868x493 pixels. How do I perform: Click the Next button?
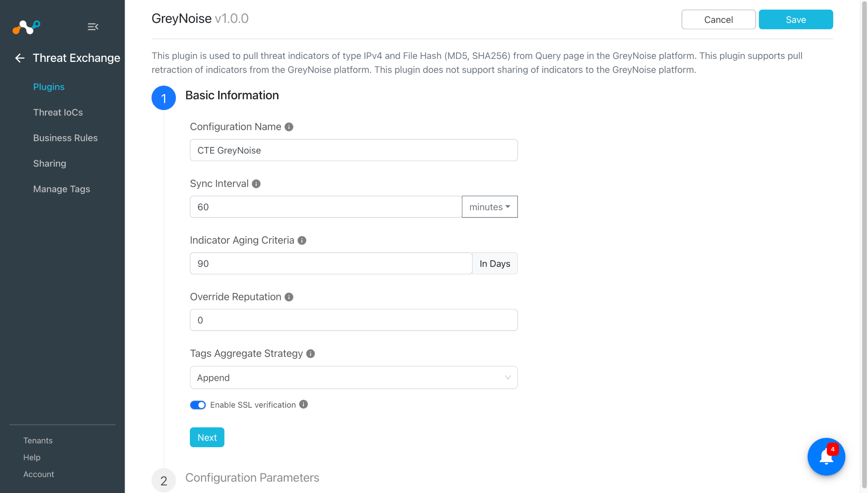[x=207, y=437]
